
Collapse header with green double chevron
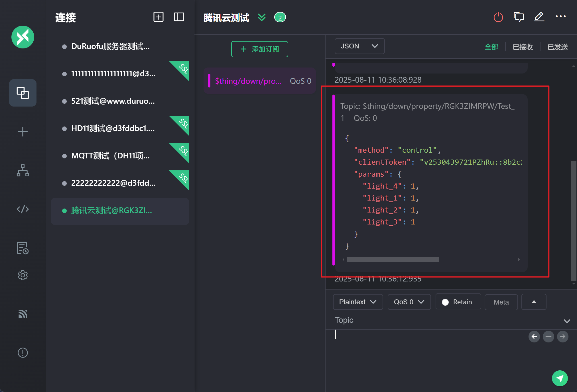(x=262, y=17)
